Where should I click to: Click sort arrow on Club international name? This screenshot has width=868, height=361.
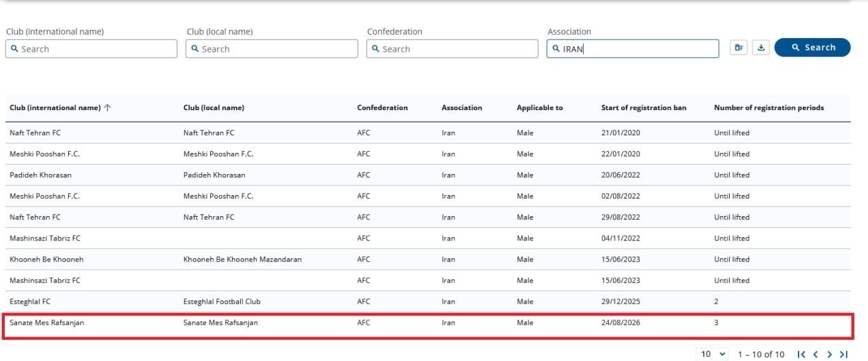pos(107,107)
